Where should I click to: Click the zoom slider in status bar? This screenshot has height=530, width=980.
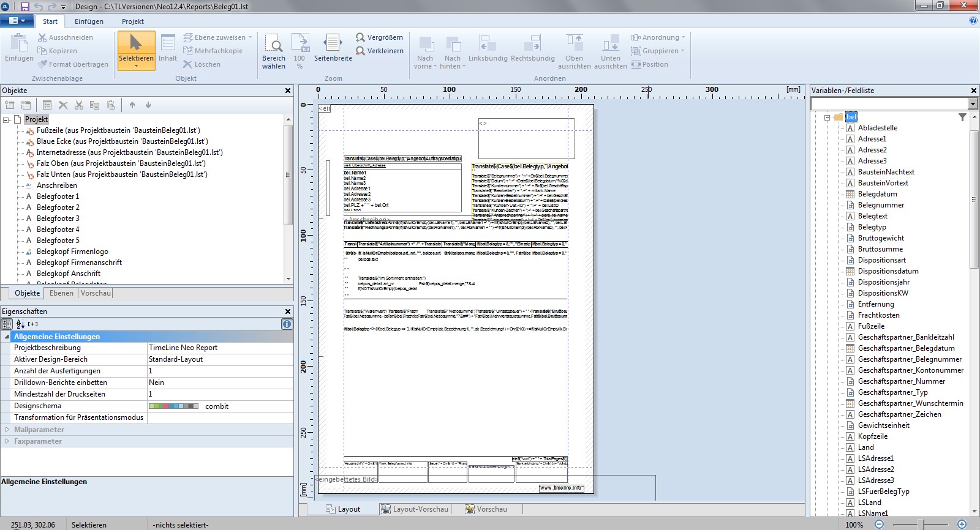920,524
